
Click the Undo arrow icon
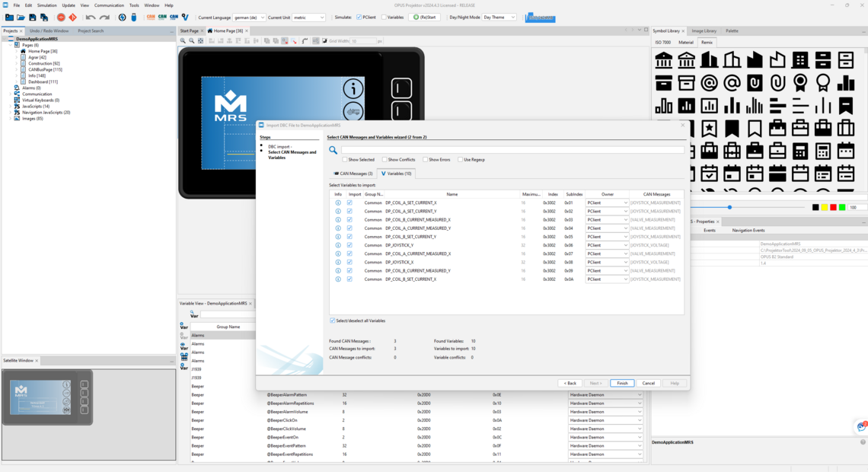pos(89,17)
